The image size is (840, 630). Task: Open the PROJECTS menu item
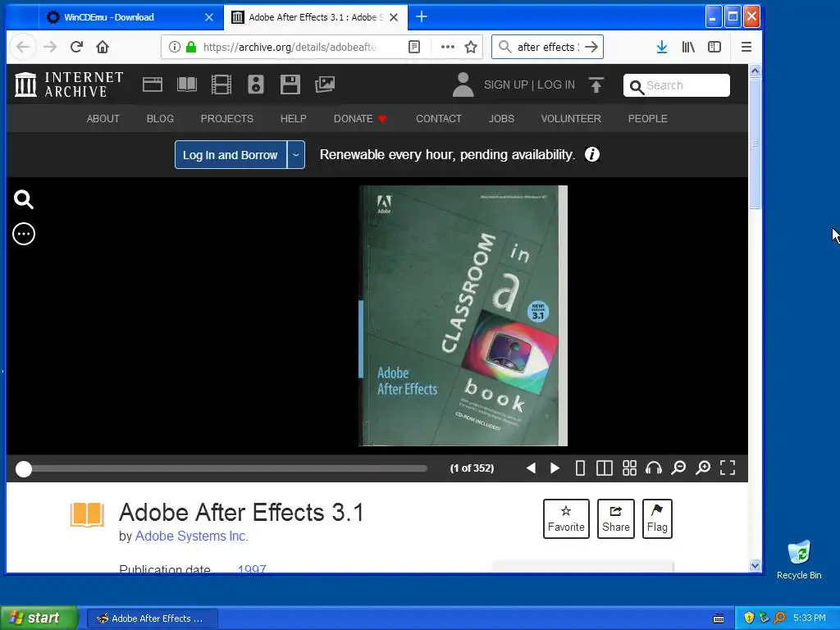coord(226,118)
